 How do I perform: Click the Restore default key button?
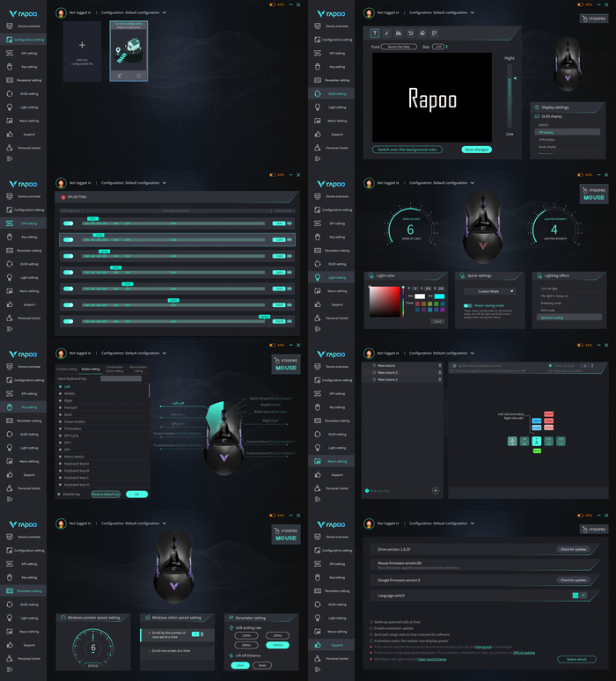(106, 494)
